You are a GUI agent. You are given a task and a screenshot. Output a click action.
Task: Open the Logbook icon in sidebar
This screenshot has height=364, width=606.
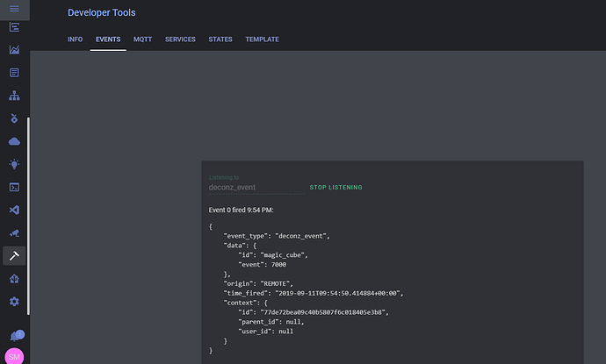coord(14,73)
